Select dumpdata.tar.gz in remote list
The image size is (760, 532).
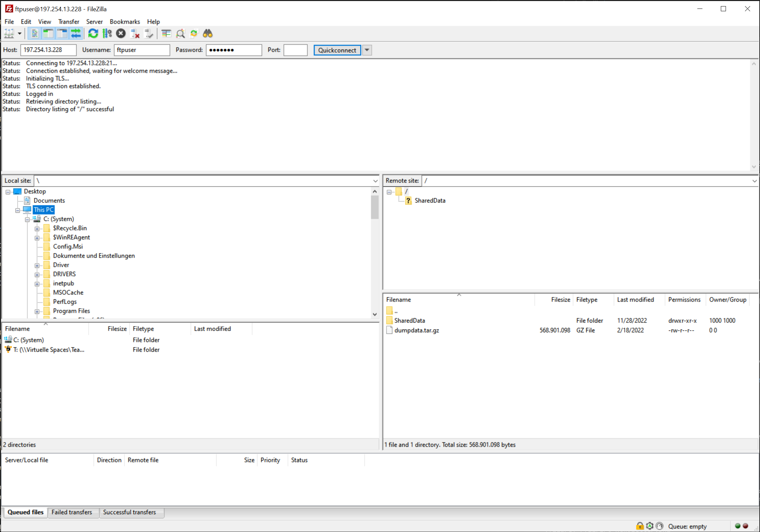(x=417, y=330)
